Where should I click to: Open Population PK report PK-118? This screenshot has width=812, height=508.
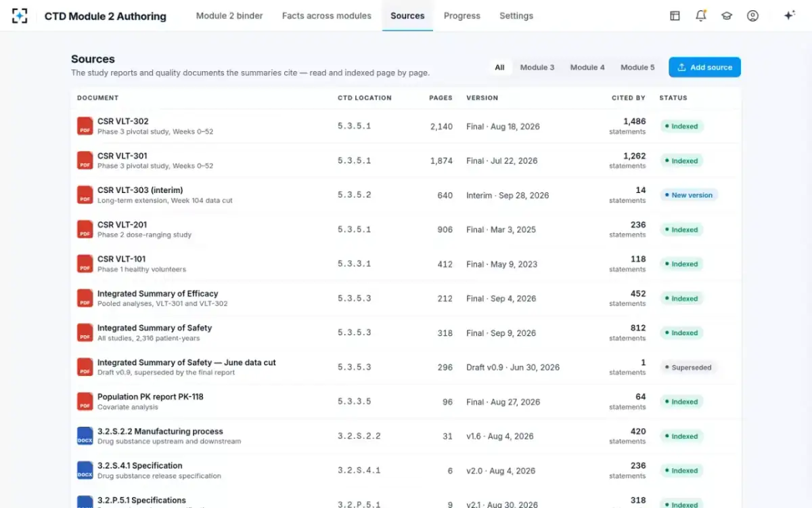click(150, 397)
